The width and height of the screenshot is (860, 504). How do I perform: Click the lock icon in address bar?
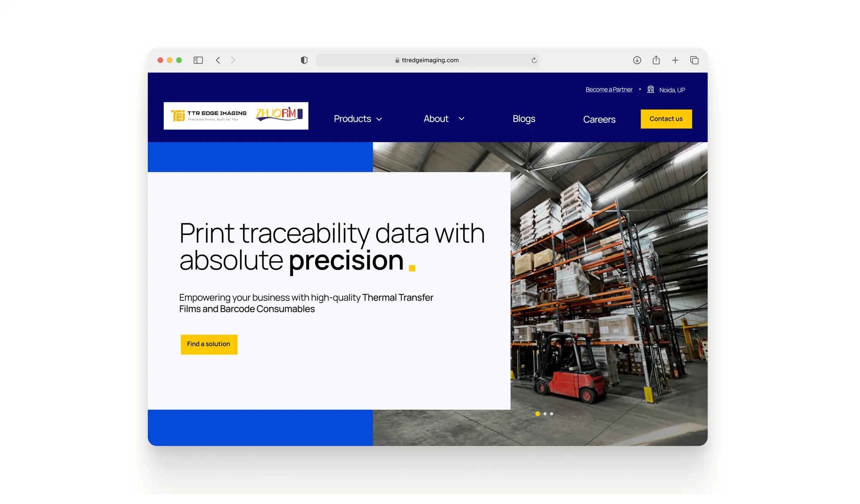click(x=397, y=60)
